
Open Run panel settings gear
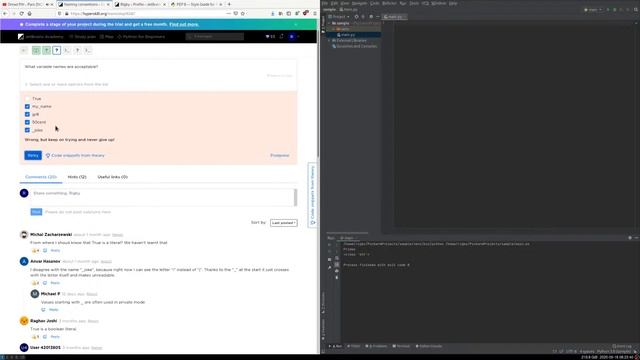630,238
